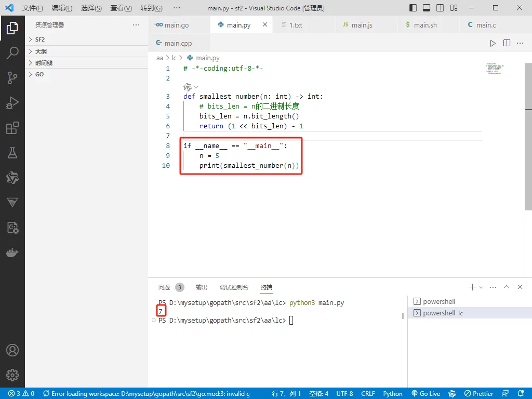Toggle the secondary side bar layout button
The image size is (532, 399).
tap(440, 8)
